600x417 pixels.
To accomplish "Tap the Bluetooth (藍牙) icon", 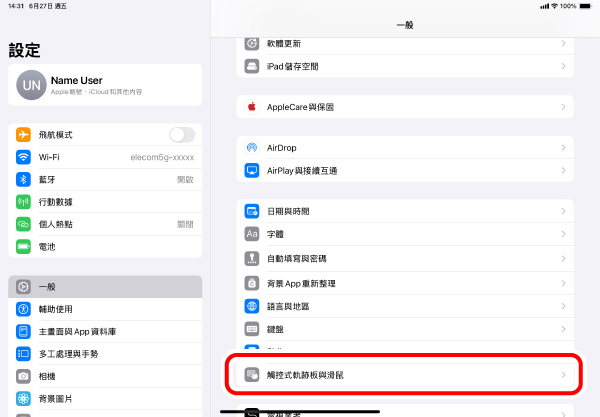I will (23, 180).
